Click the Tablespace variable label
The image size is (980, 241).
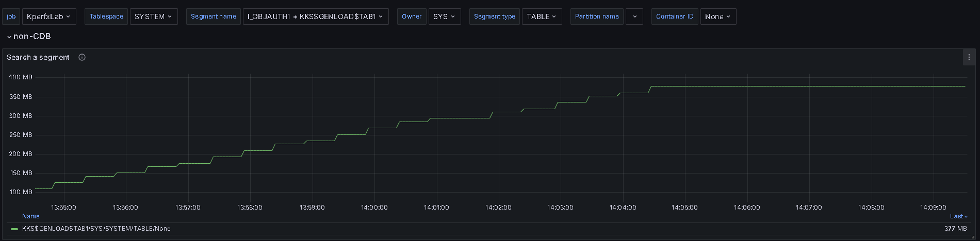click(x=106, y=16)
